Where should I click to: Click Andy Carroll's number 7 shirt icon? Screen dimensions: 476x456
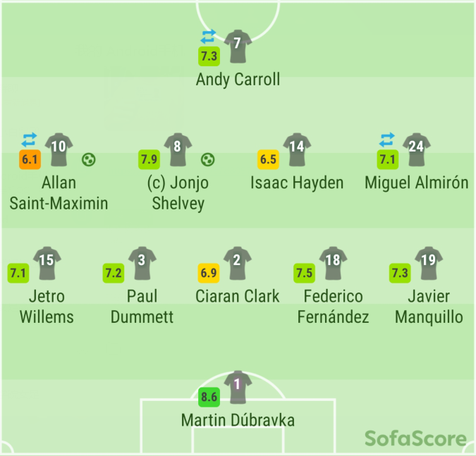[x=238, y=44]
